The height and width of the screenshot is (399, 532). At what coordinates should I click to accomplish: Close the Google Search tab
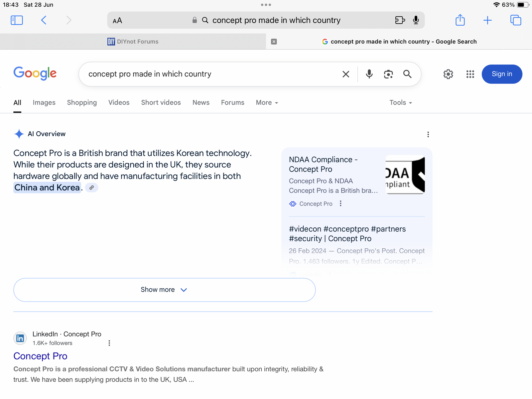[x=274, y=42]
